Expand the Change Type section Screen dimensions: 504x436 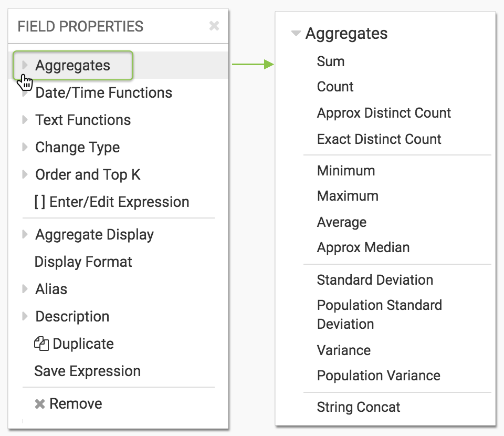(x=25, y=147)
